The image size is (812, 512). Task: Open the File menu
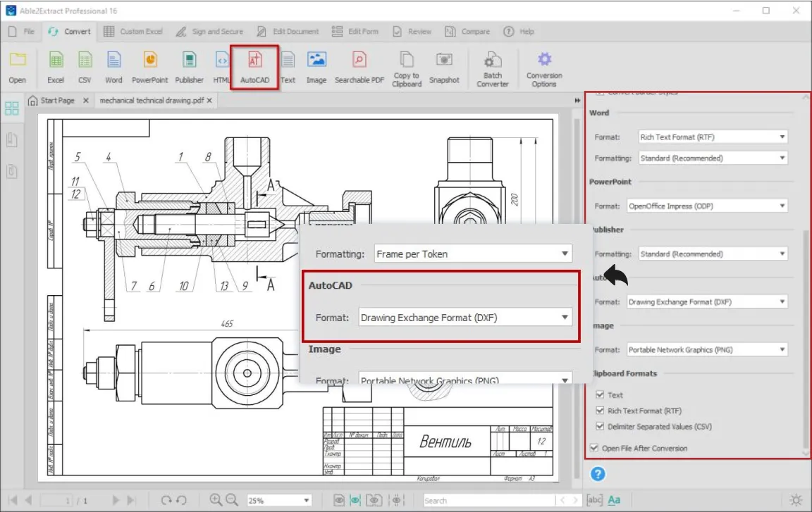(21, 32)
